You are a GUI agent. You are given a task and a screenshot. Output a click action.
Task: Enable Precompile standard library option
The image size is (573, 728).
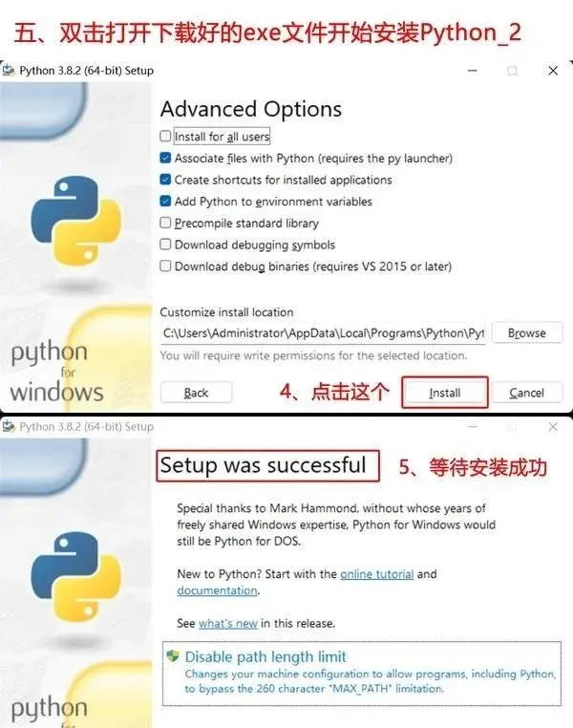(x=165, y=223)
